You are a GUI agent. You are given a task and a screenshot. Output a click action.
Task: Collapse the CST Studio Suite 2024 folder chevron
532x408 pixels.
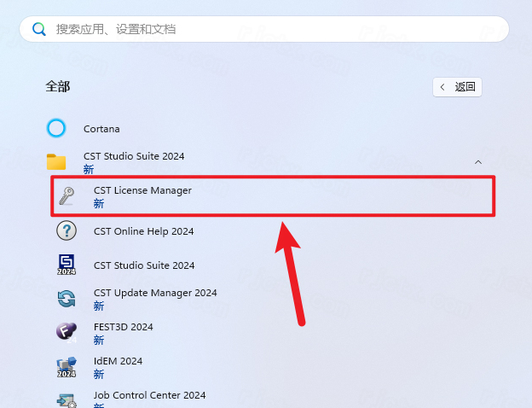[478, 162]
